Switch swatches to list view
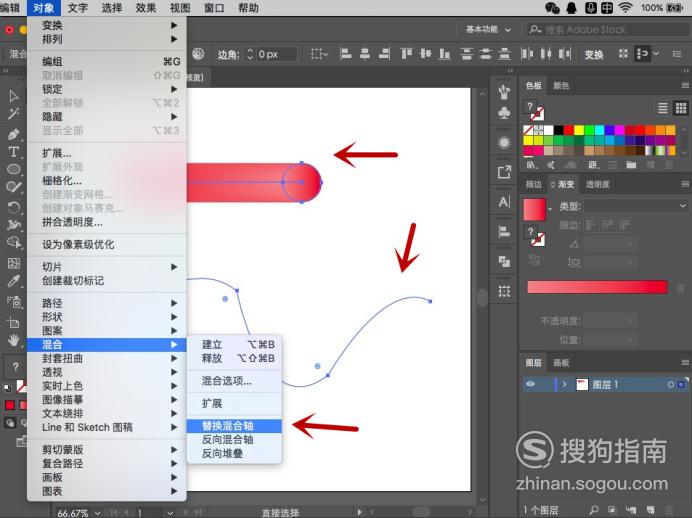 point(662,108)
